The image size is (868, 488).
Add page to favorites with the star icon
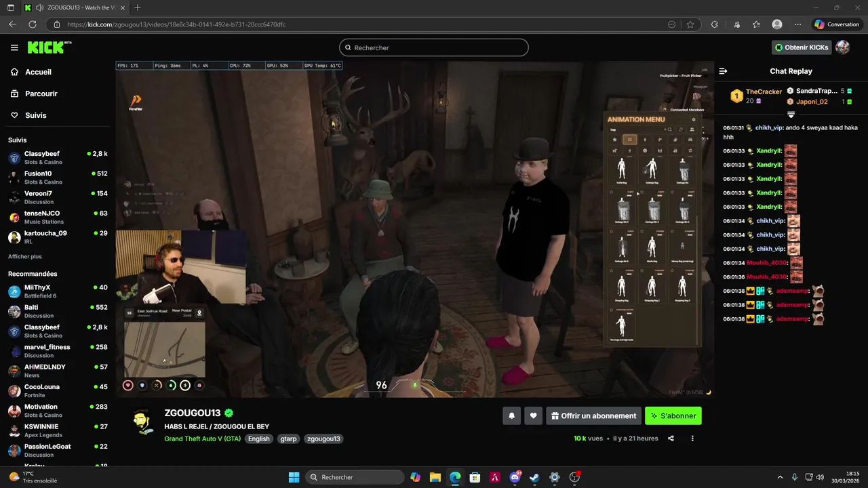click(690, 24)
